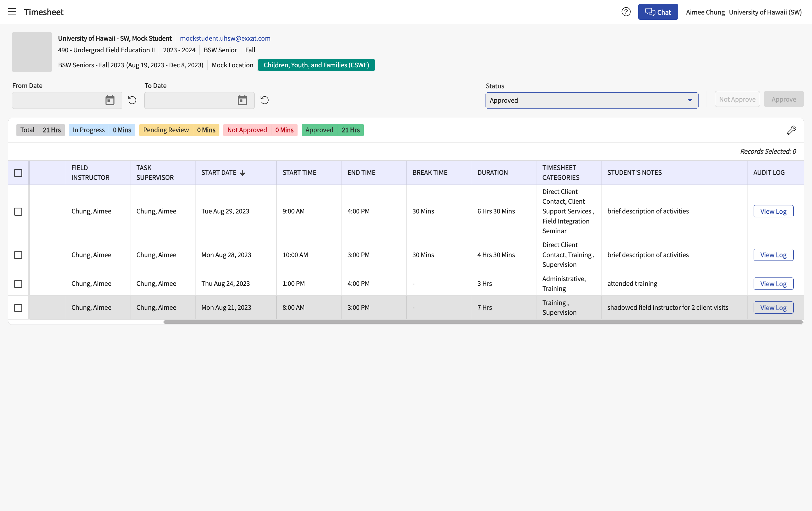Image resolution: width=812 pixels, height=511 pixels.
Task: Click University of Hawaii (SW) account label
Action: pyautogui.click(x=765, y=12)
